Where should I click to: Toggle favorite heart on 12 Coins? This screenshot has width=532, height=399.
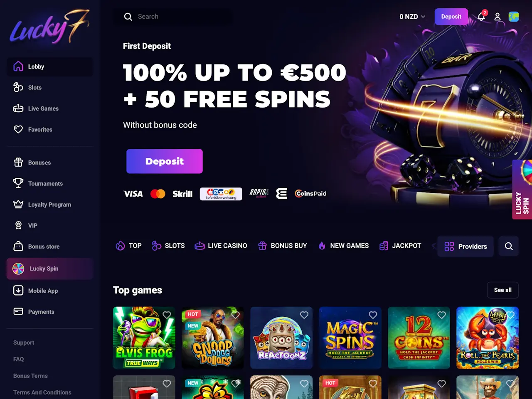441,315
